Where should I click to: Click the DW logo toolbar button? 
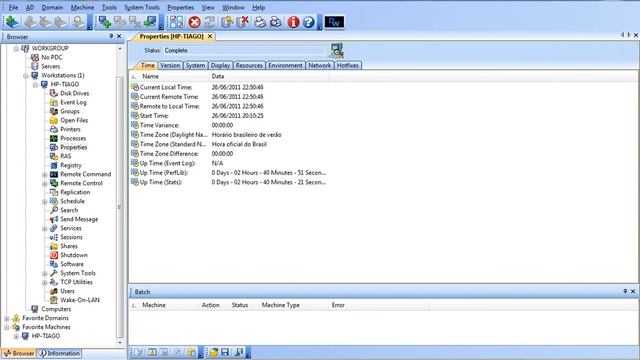[x=334, y=22]
